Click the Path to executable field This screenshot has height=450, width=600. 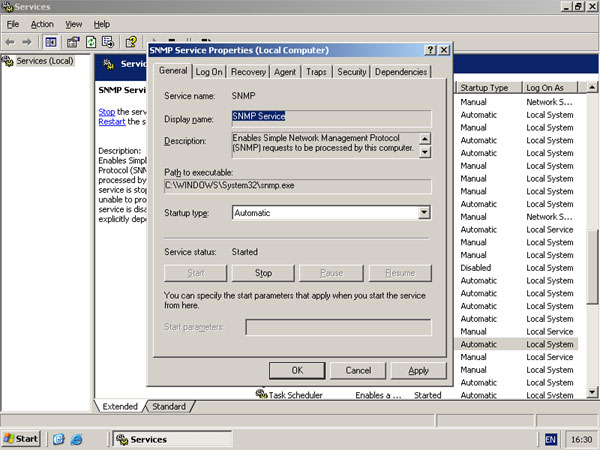pos(298,186)
